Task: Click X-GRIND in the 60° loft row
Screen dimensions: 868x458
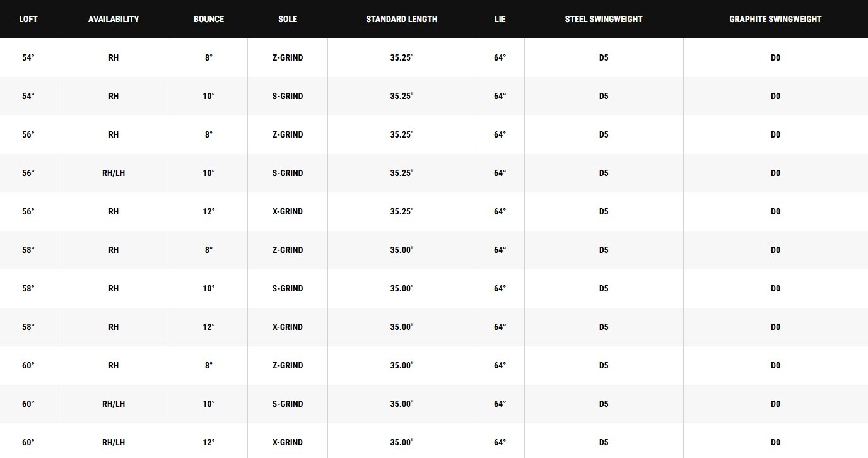Action: 288,442
